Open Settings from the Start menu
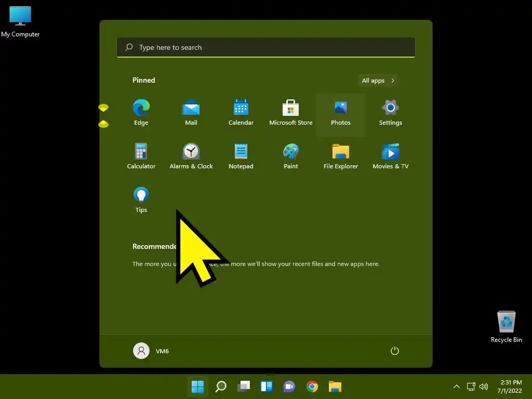532x399 pixels. pos(391,113)
